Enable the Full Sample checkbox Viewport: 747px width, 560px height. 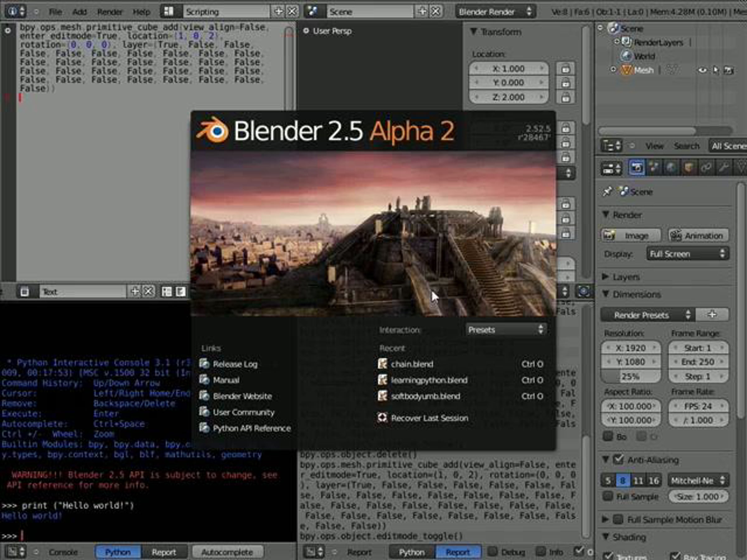point(608,497)
